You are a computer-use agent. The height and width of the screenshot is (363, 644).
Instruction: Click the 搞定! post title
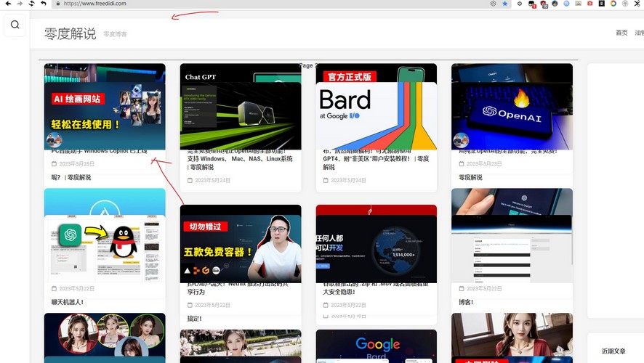point(194,319)
